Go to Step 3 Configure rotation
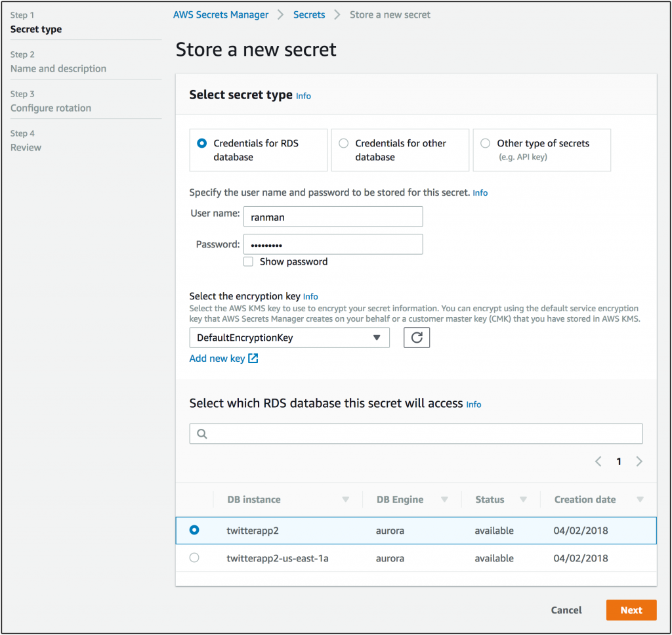Screen dimensions: 672x635 [x=50, y=108]
